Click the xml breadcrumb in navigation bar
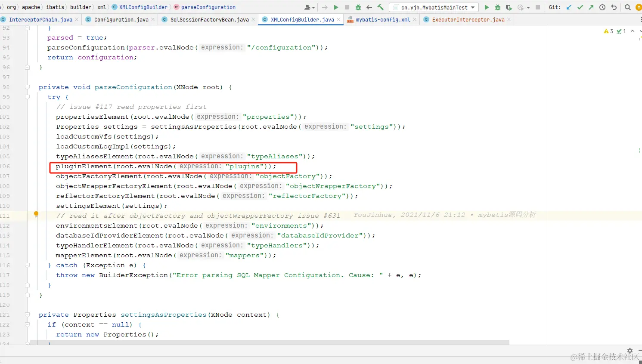 point(102,7)
